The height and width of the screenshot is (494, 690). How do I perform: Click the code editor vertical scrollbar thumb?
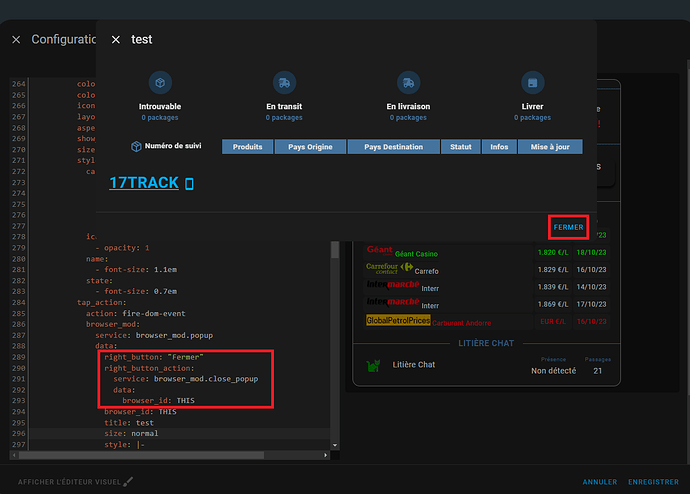tap(335, 250)
